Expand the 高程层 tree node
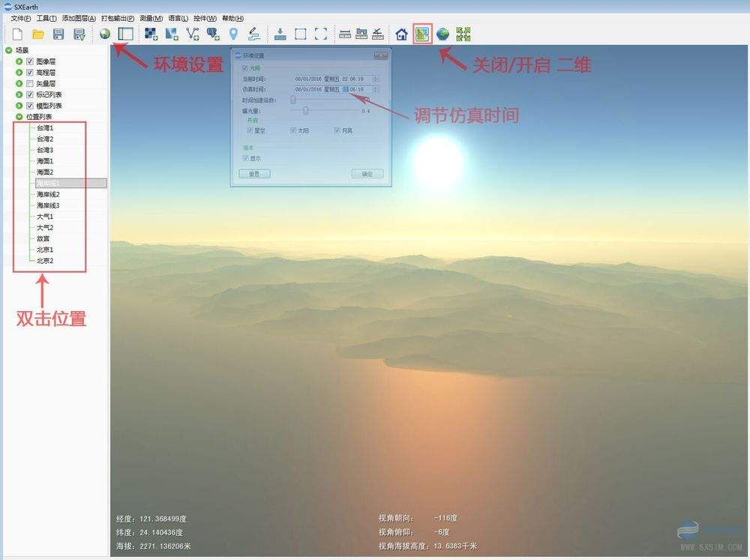 click(x=19, y=73)
